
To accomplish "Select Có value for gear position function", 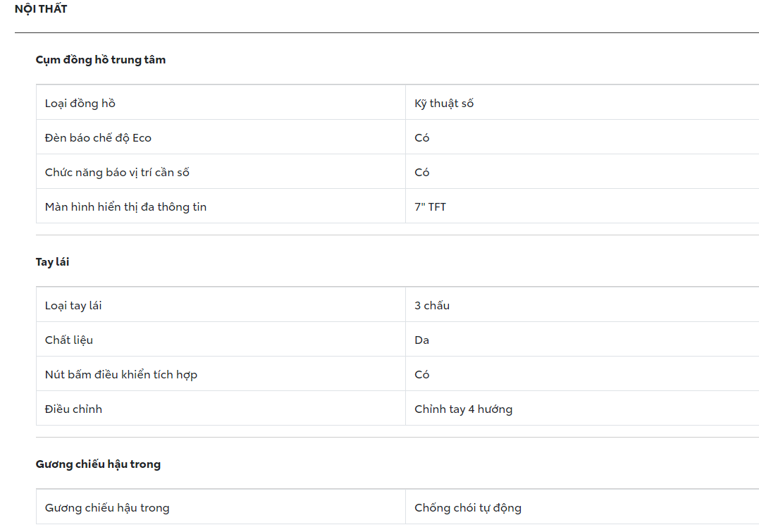I will pyautogui.click(x=422, y=173).
